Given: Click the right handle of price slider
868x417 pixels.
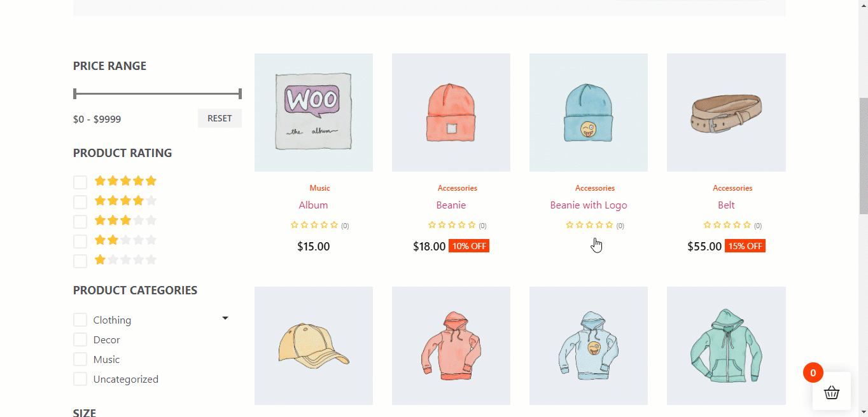Looking at the screenshot, I should pos(240,94).
